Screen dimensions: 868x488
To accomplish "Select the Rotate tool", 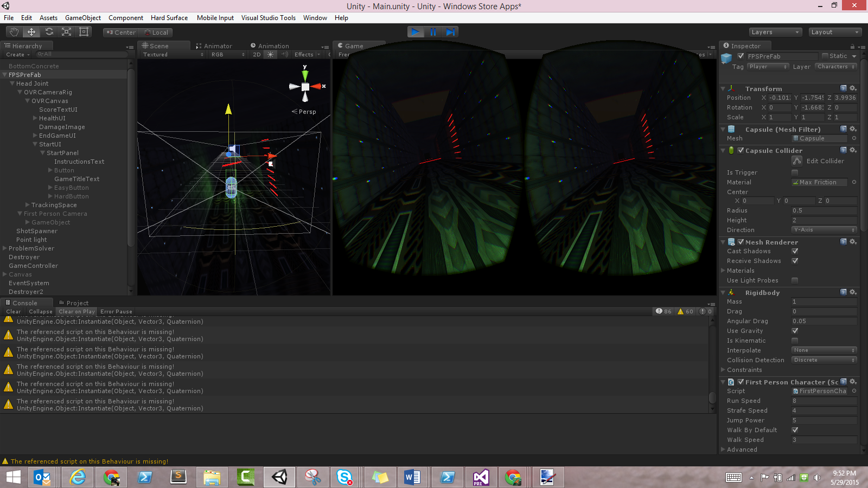I will pyautogui.click(x=49, y=32).
